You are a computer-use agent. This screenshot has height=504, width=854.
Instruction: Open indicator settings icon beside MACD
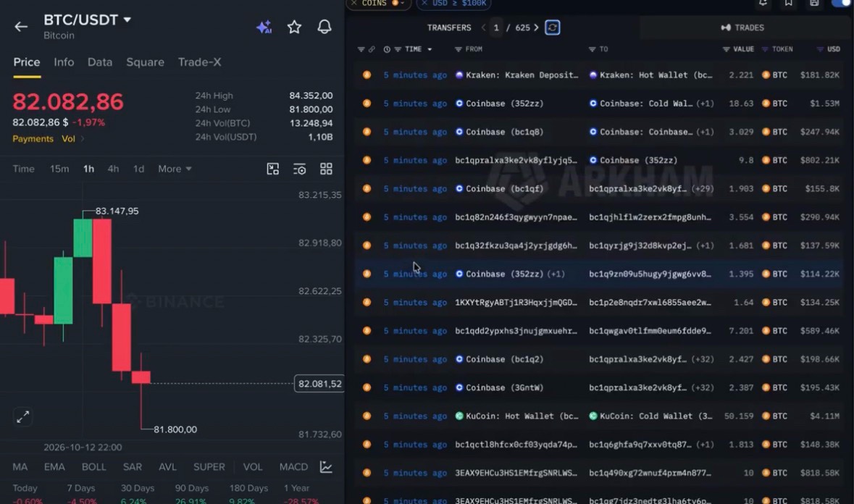pyautogui.click(x=326, y=466)
